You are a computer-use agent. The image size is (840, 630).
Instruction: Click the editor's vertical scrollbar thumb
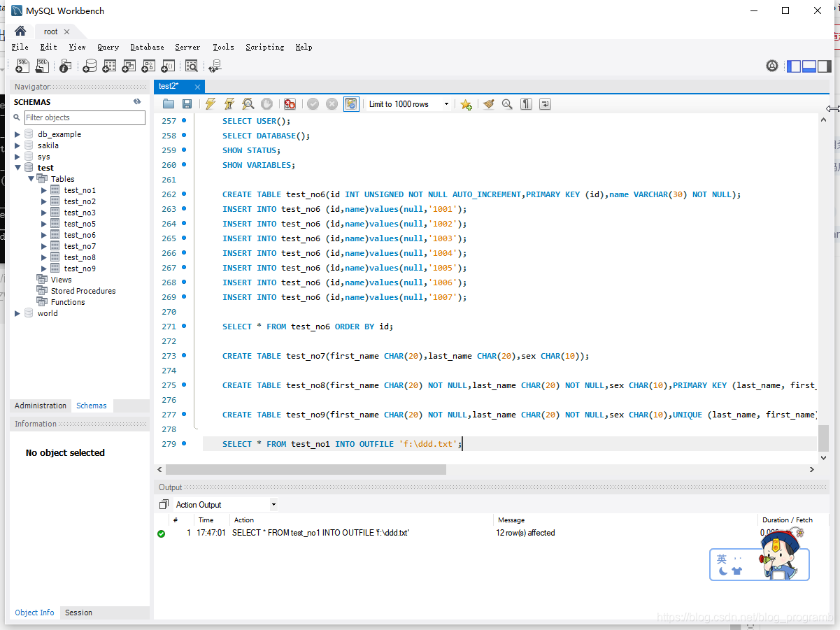point(823,438)
